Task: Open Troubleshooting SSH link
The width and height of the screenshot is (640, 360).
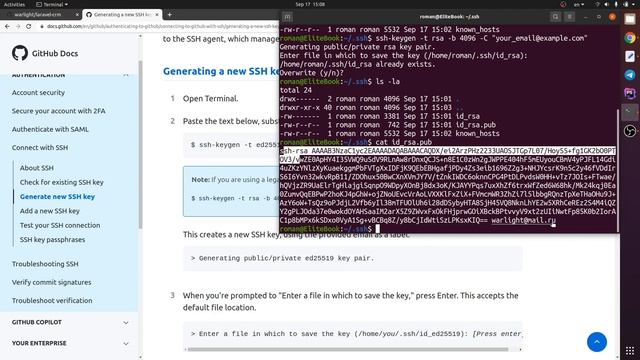Action: tap(45, 264)
